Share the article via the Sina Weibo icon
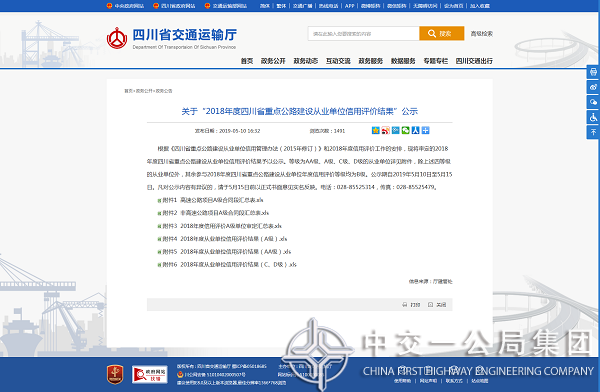 (386, 130)
